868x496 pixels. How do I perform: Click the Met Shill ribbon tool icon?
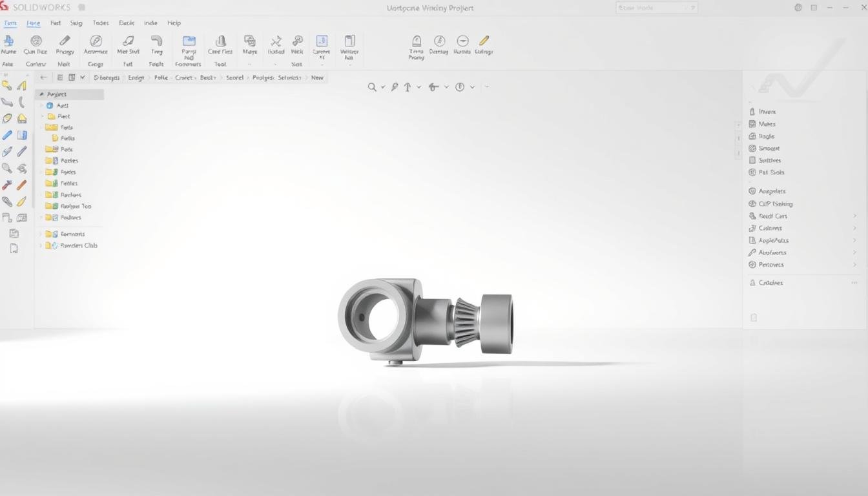coord(128,41)
